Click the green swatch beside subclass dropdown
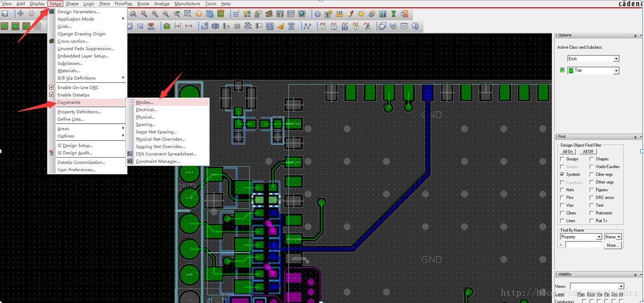This screenshot has height=303, width=644. point(562,70)
